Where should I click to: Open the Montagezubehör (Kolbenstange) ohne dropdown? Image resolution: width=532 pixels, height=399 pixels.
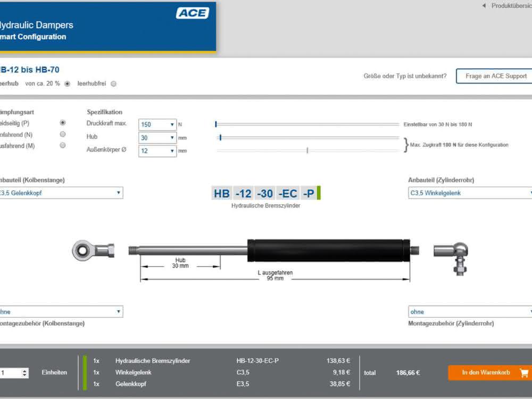tap(61, 311)
